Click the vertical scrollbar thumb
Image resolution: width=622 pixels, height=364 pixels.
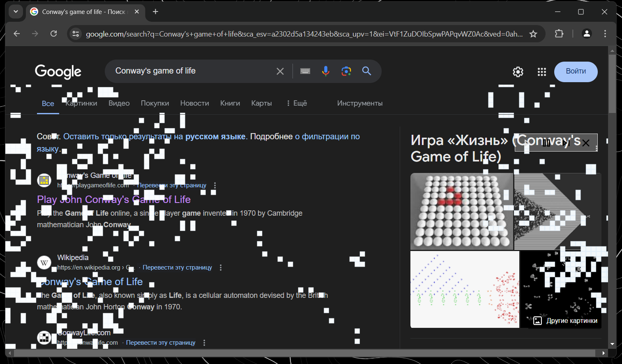[612, 83]
